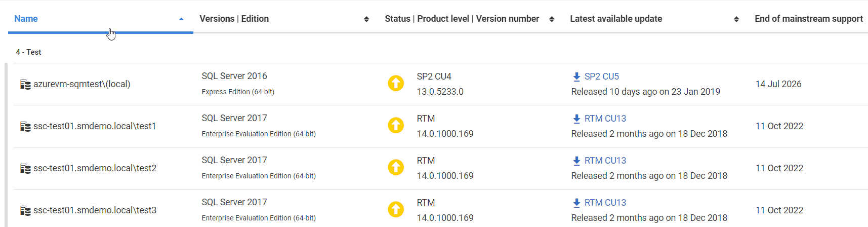Click 'Enterprise Evaluation Edition (64-bit)' in test1 row
Image resolution: width=868 pixels, height=227 pixels.
click(x=259, y=134)
